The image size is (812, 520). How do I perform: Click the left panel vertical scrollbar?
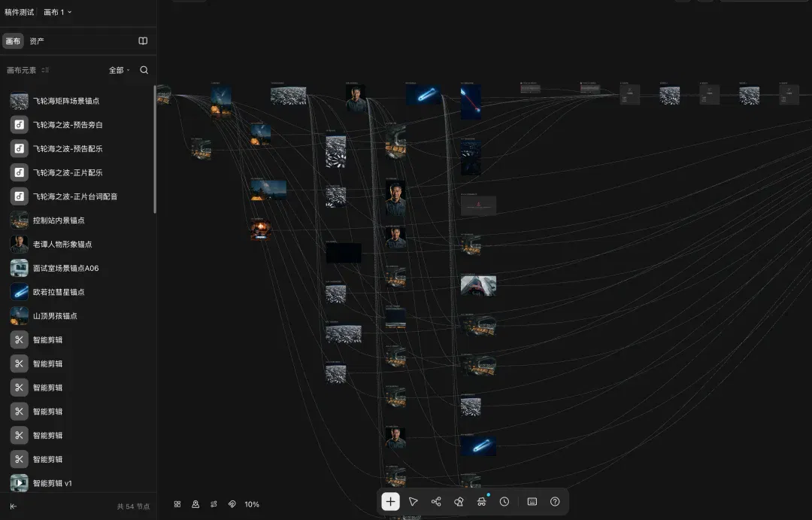tap(155, 151)
